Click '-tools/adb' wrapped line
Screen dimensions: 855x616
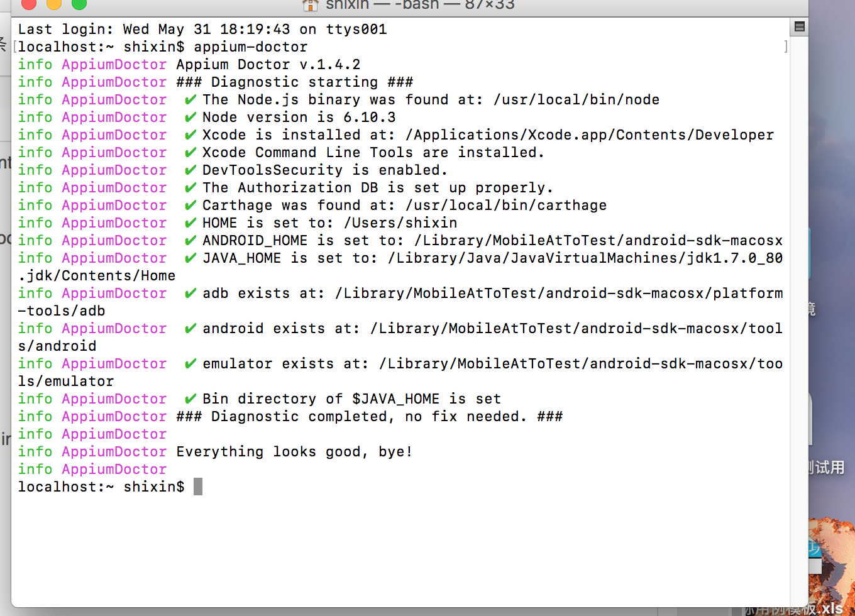coord(62,311)
